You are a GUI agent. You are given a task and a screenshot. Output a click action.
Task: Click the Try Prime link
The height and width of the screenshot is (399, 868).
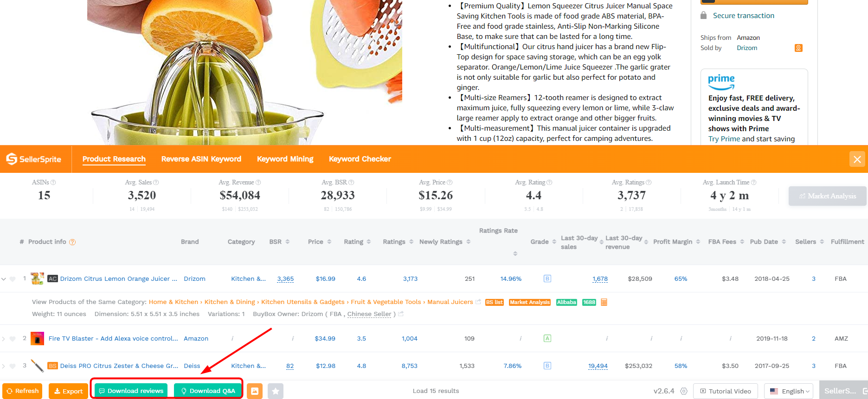724,139
